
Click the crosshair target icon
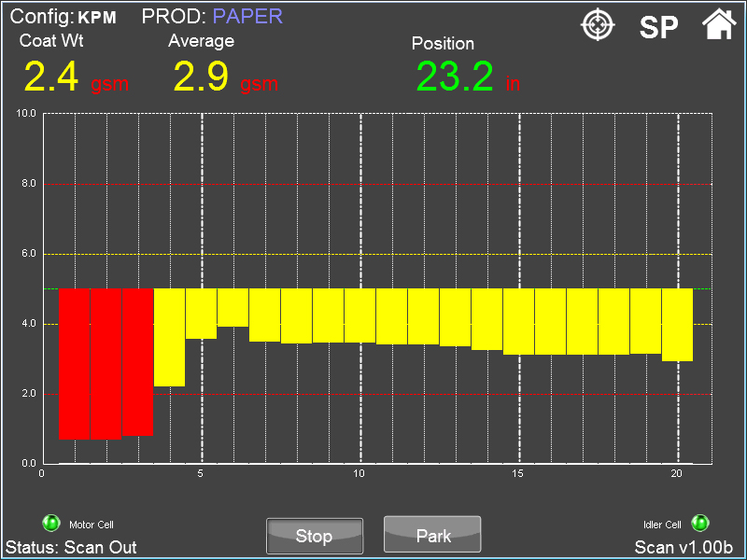pyautogui.click(x=598, y=25)
